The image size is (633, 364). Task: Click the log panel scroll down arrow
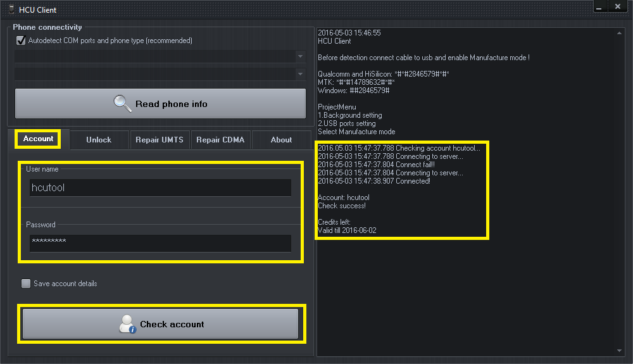click(619, 351)
